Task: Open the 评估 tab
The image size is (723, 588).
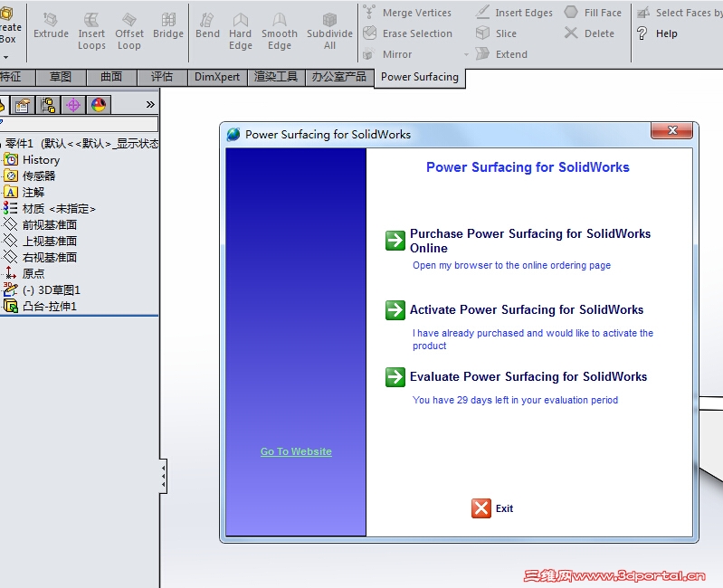Action: click(x=162, y=77)
